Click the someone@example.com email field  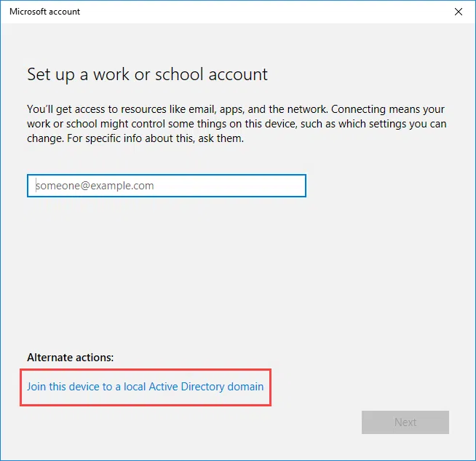coord(167,186)
